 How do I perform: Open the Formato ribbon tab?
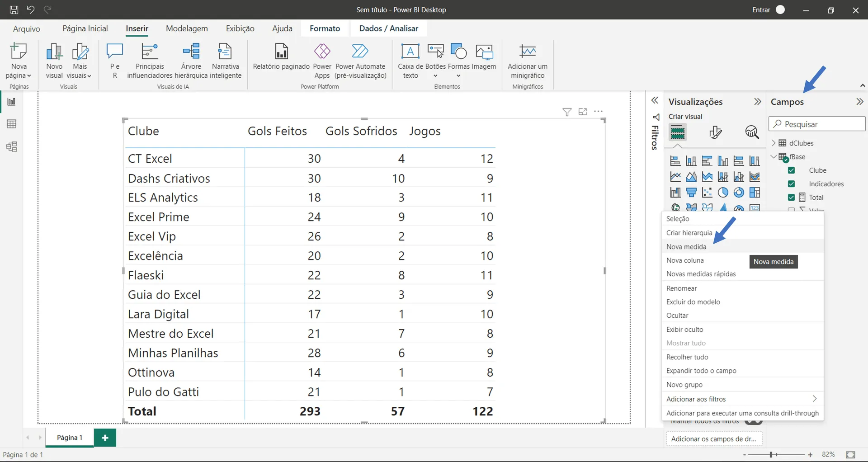tap(325, 28)
